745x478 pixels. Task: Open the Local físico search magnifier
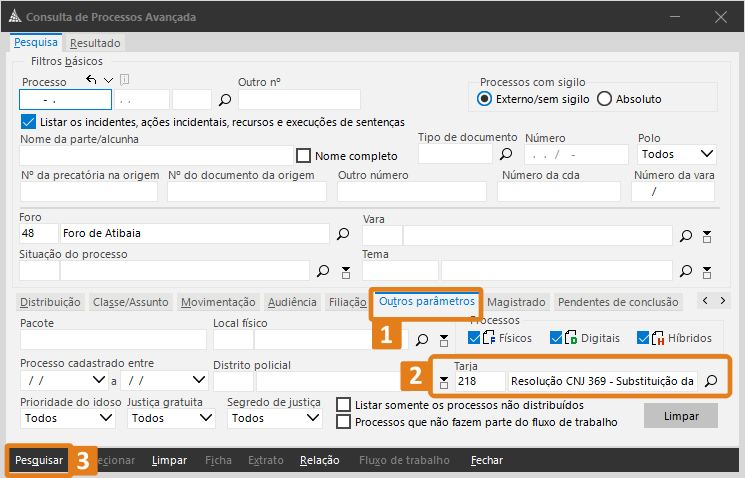tap(422, 340)
